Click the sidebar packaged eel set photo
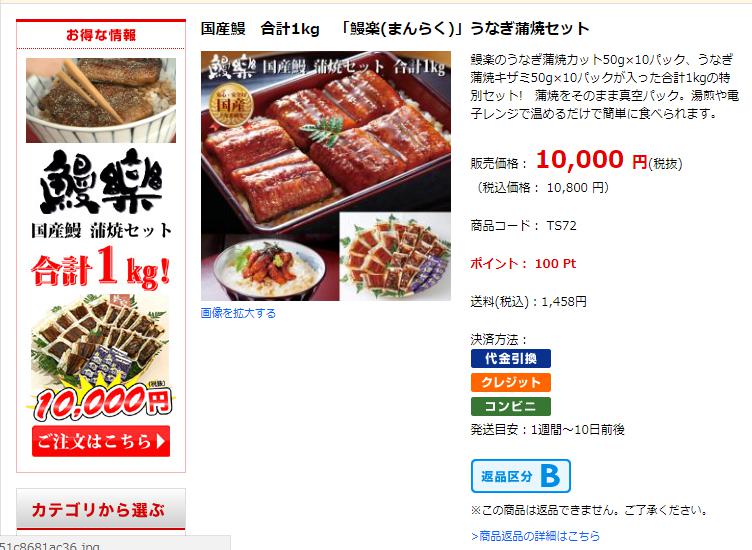Viewport: 752px width, 550px height. click(x=100, y=340)
